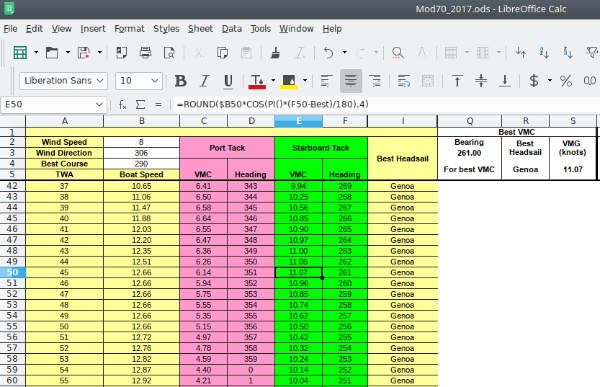Toggle Italic formatting
This screenshot has height=387, width=600.
pos(205,81)
